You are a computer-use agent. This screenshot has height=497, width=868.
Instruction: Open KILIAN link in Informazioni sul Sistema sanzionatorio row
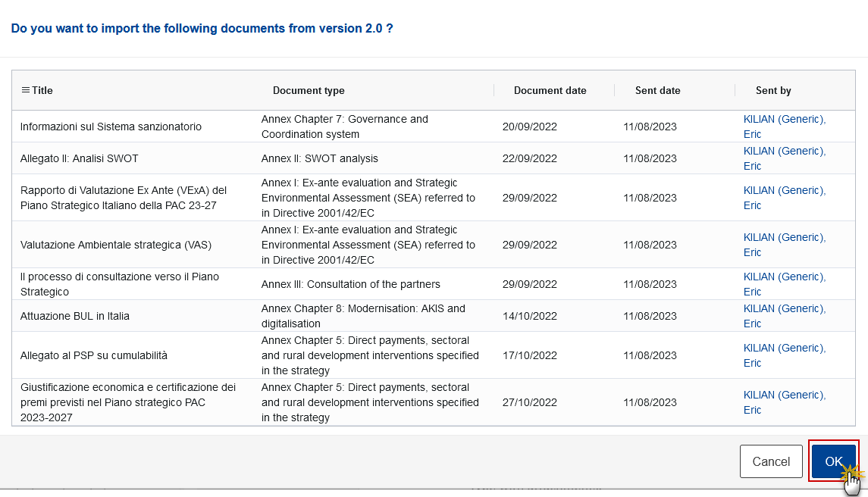(785, 127)
